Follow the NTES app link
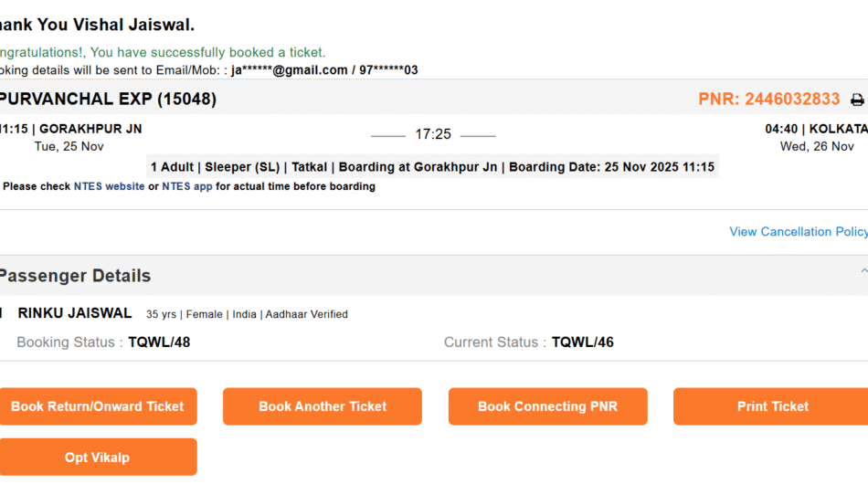Viewport: 868px width, 484px height. [187, 186]
